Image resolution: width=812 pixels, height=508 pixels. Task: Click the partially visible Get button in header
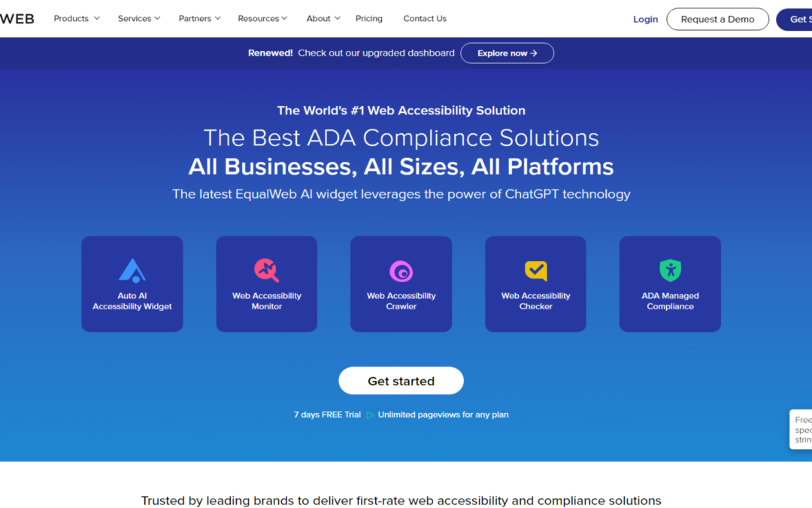tap(795, 19)
